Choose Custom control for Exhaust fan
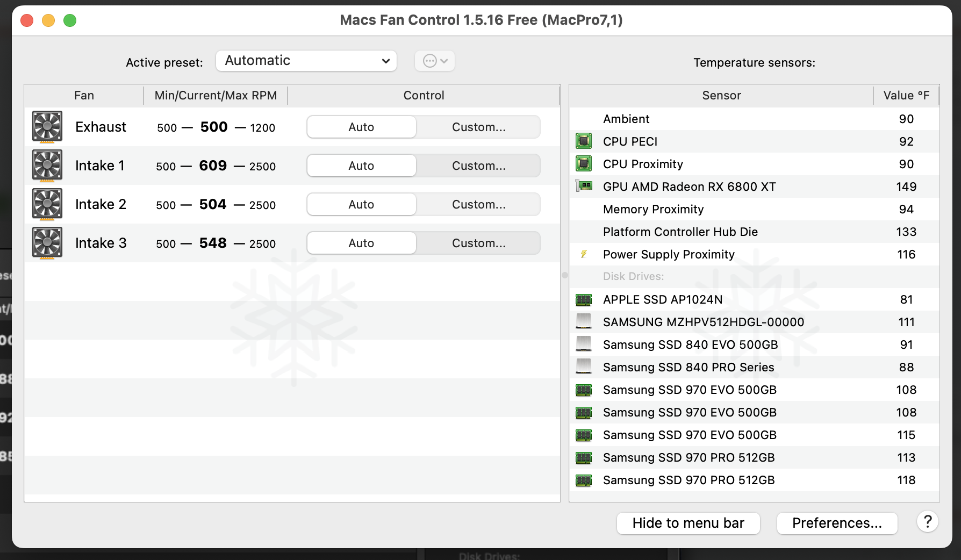The width and height of the screenshot is (961, 560). pos(478,127)
